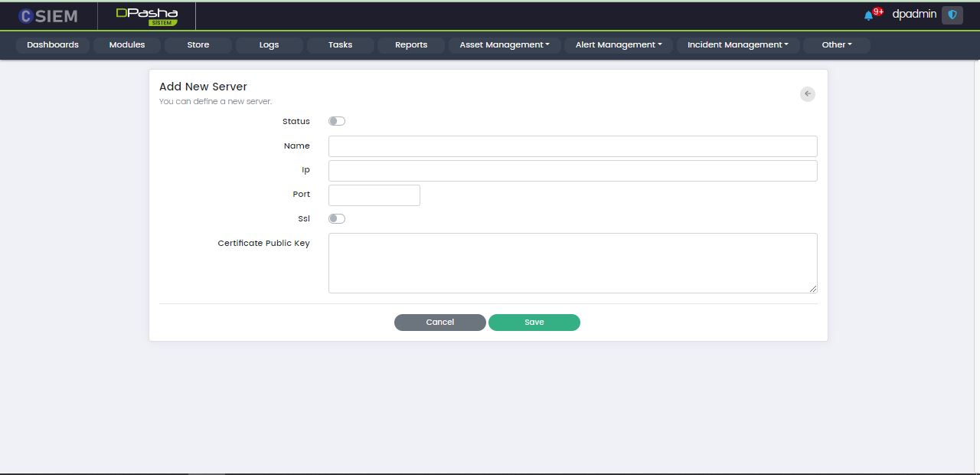The width and height of the screenshot is (980, 475).
Task: Focus the Name input field
Action: [x=573, y=146]
